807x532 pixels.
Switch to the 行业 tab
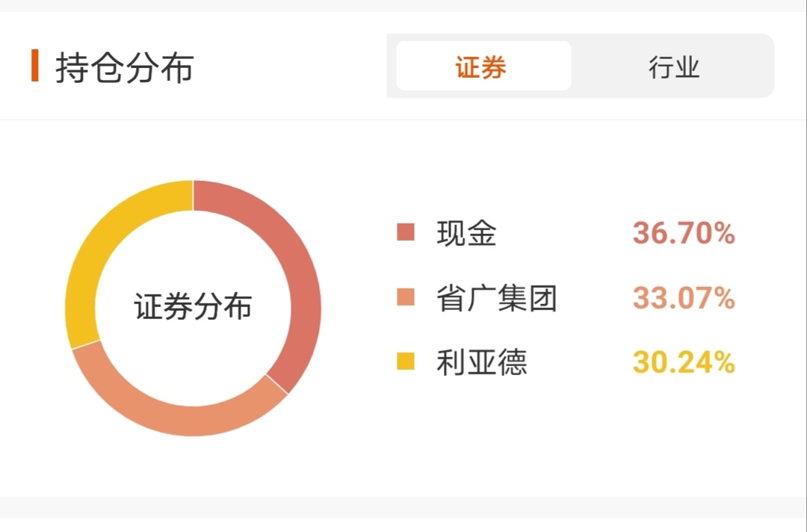[x=674, y=67]
